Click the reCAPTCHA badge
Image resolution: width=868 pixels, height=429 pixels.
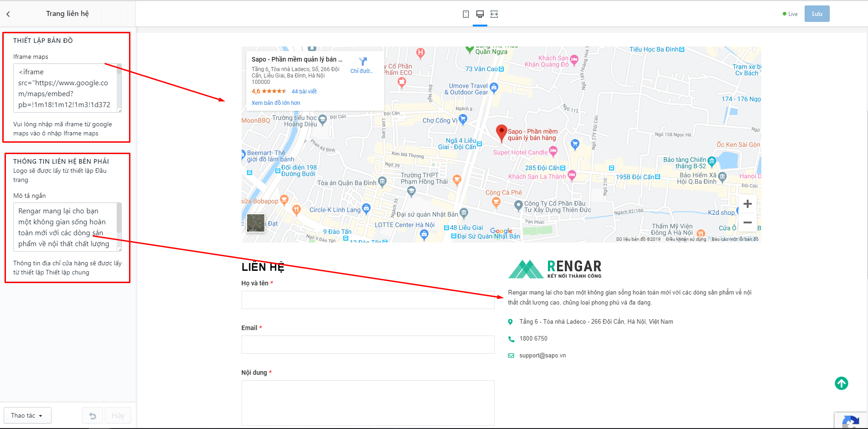tap(851, 420)
